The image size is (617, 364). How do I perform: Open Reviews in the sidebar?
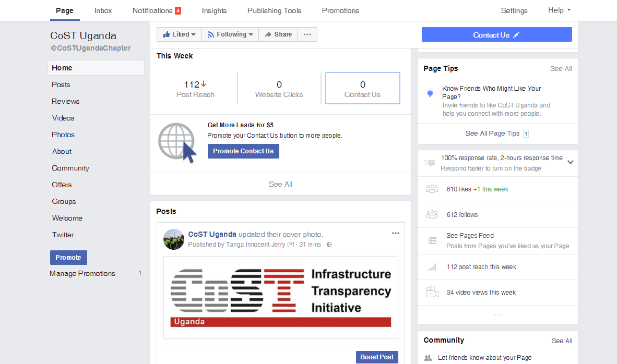[x=66, y=101]
